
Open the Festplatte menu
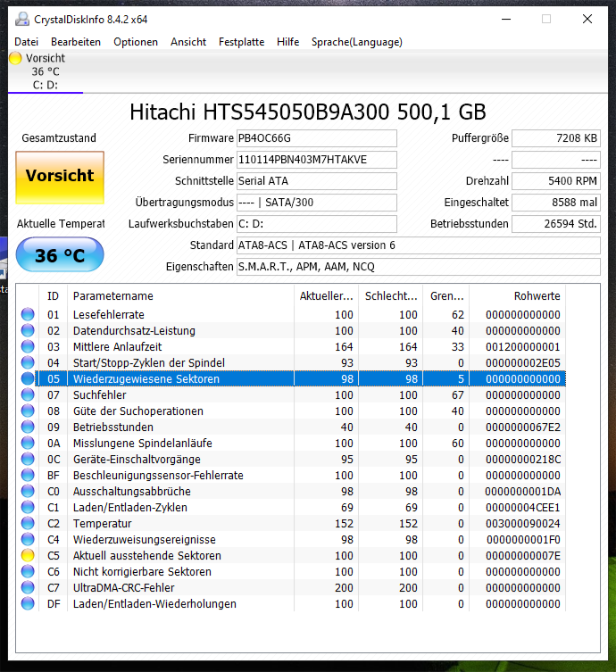point(241,42)
